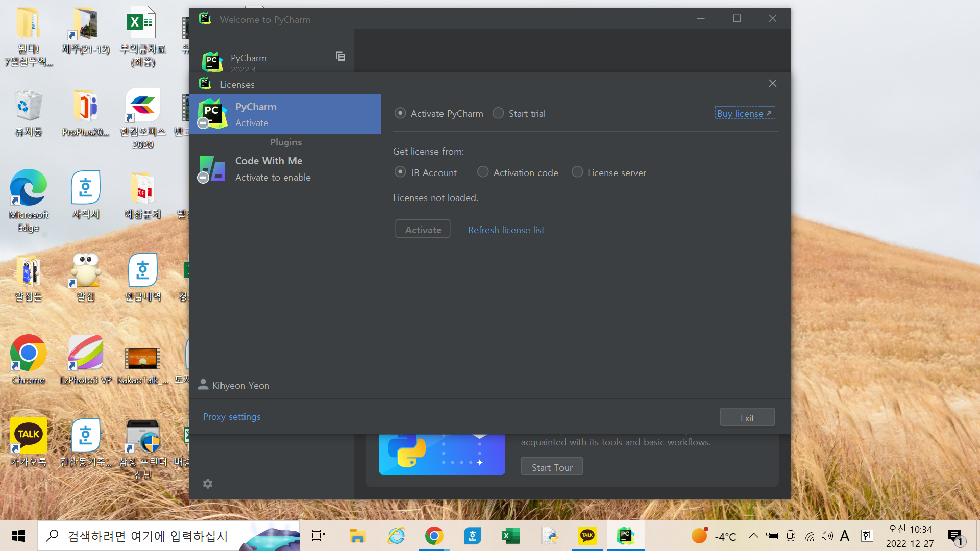Open the ProPlus20 desktop folder

coord(86,113)
